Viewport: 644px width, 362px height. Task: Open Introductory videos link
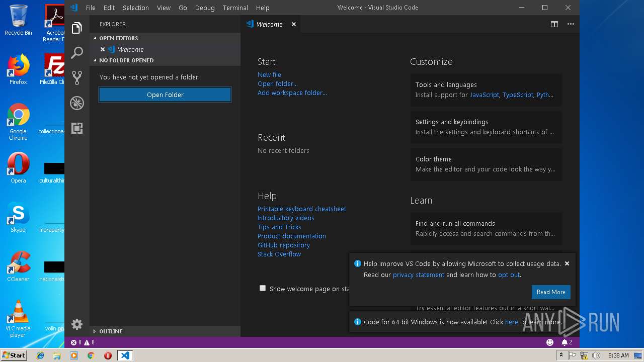[286, 218]
